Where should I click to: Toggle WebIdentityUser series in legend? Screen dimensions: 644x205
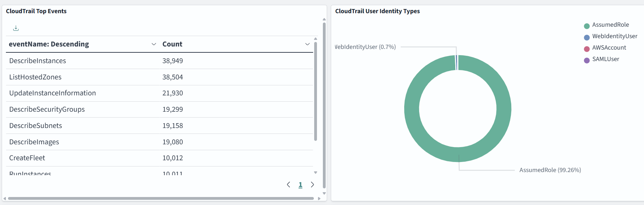(x=614, y=36)
